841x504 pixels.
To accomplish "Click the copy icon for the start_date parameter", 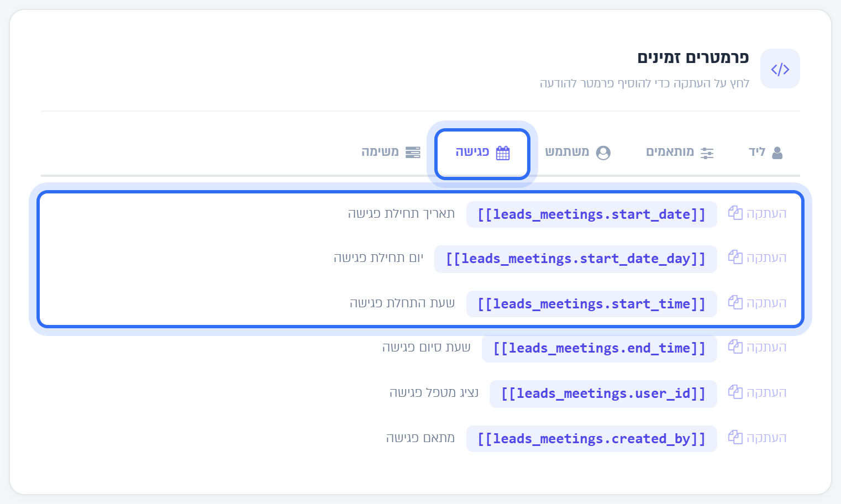I will (735, 213).
